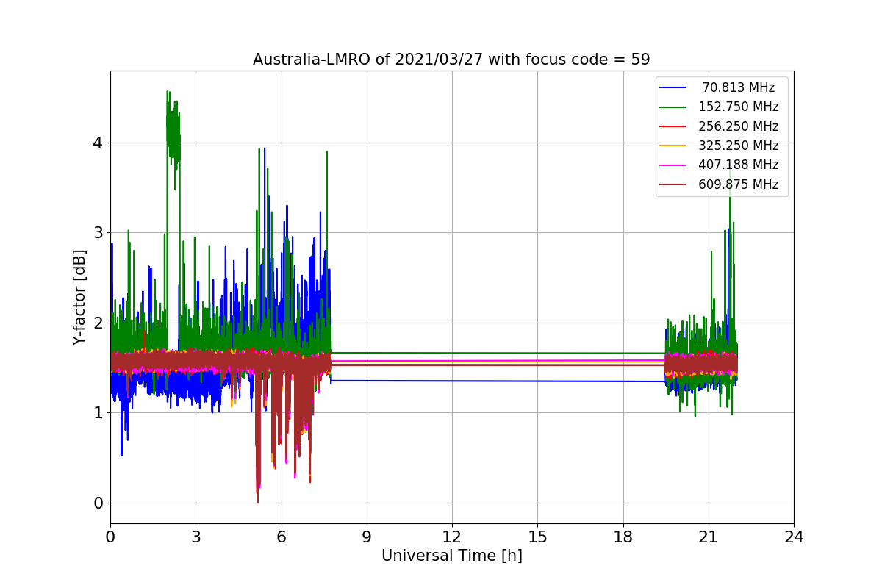The height and width of the screenshot is (588, 882).
Task: Click x-axis tick label 6
Action: 281,537
